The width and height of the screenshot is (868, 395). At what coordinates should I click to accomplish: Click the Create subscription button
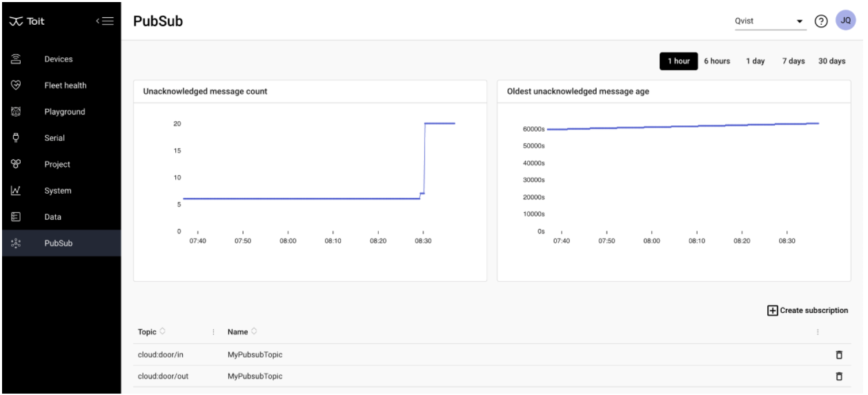pos(807,310)
